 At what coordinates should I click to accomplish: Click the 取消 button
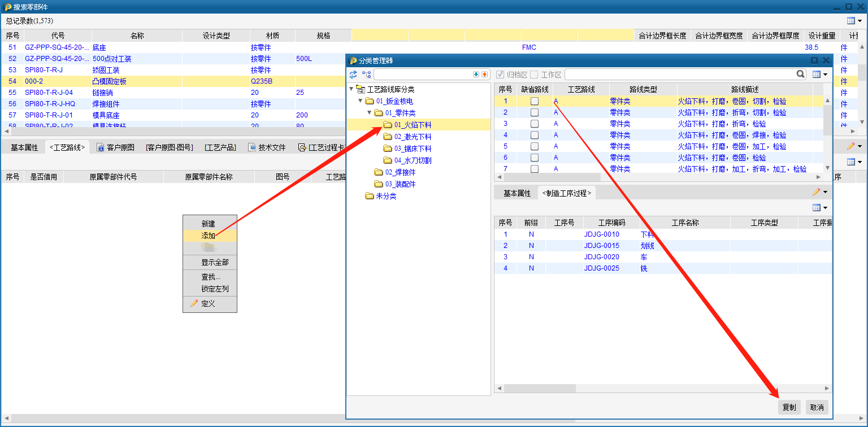click(x=817, y=407)
